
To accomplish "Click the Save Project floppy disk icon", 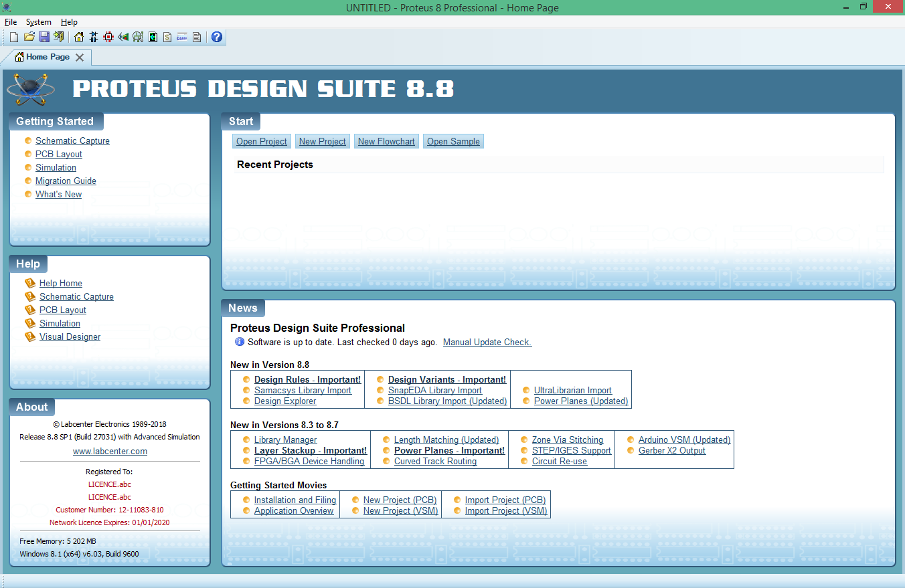I will click(44, 37).
